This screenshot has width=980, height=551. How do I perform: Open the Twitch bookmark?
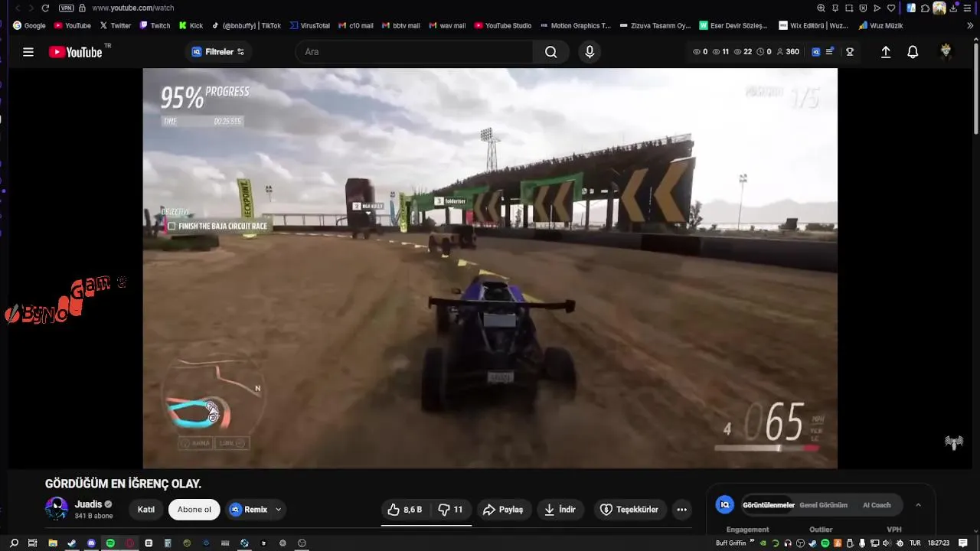(155, 25)
